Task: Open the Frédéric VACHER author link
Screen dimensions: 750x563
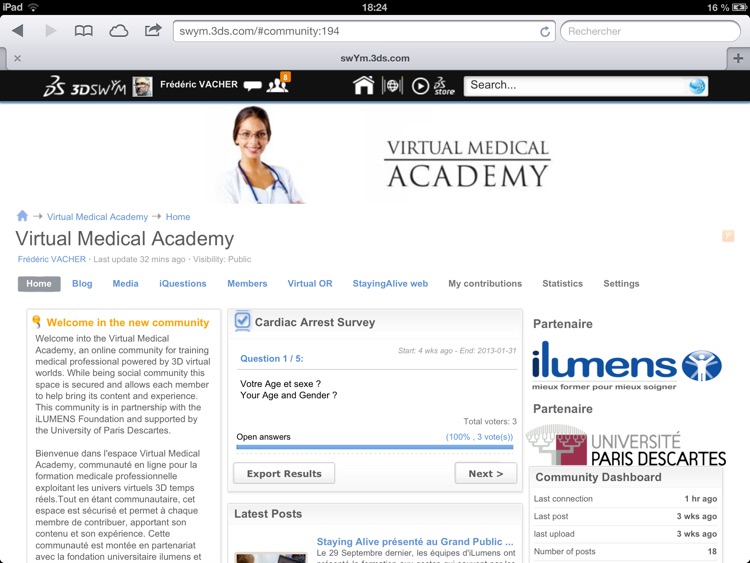Action: pos(52,259)
